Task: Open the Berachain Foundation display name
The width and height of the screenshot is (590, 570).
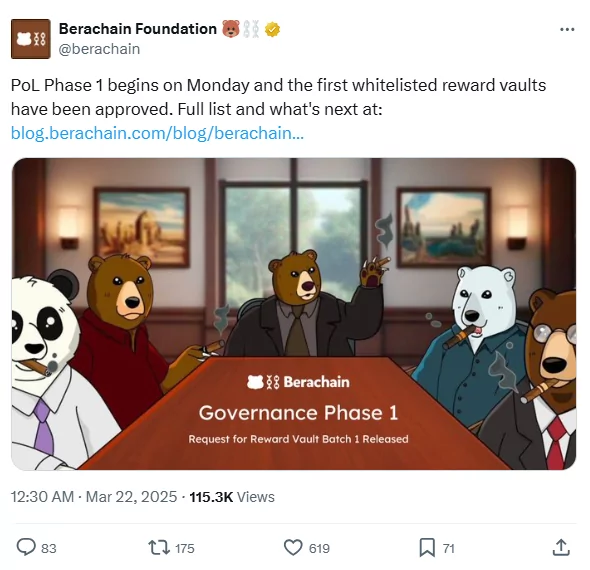Action: click(138, 29)
